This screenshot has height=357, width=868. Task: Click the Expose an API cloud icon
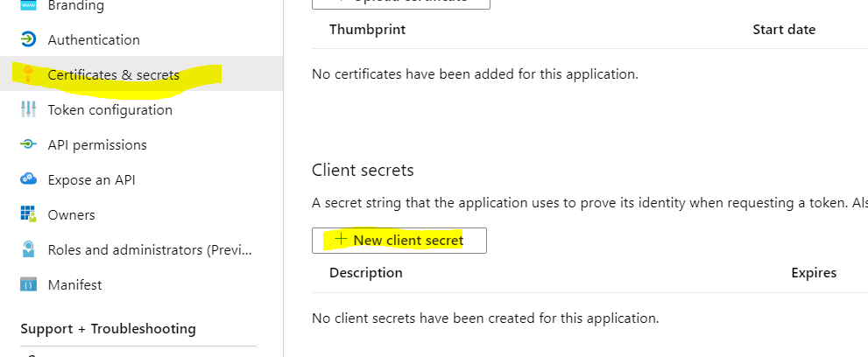point(29,179)
